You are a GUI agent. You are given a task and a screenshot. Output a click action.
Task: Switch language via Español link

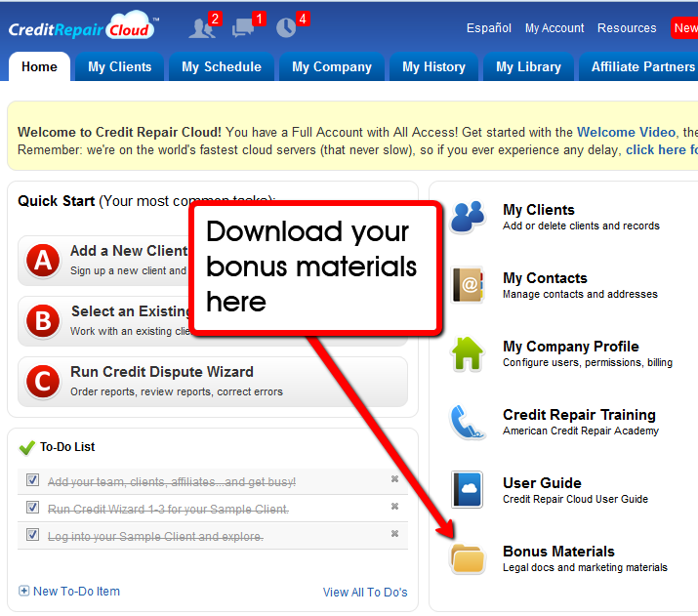coord(489,28)
